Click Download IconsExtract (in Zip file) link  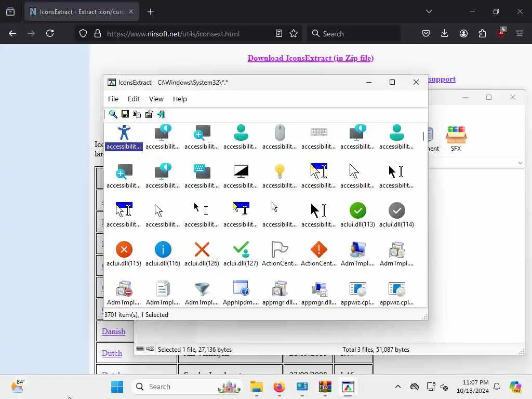pyautogui.click(x=311, y=58)
